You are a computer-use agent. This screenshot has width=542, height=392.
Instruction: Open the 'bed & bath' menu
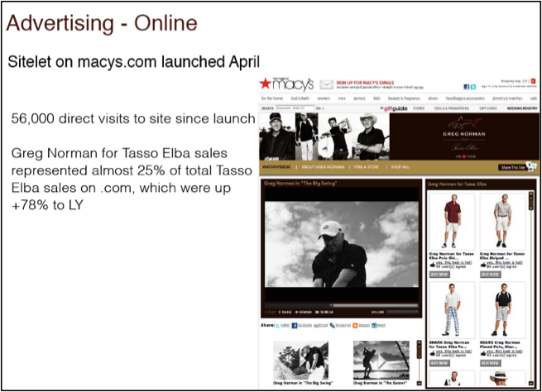pyautogui.click(x=300, y=98)
